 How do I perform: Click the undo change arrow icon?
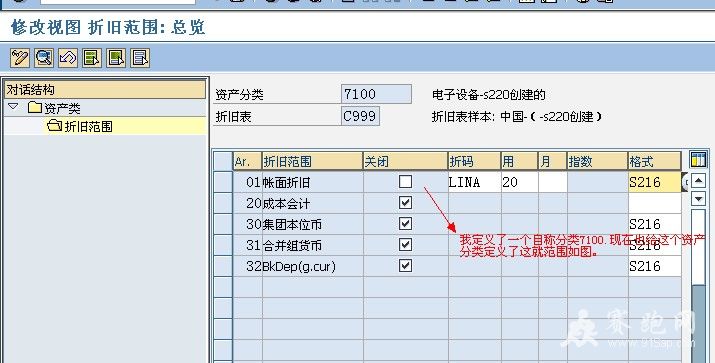tap(68, 58)
